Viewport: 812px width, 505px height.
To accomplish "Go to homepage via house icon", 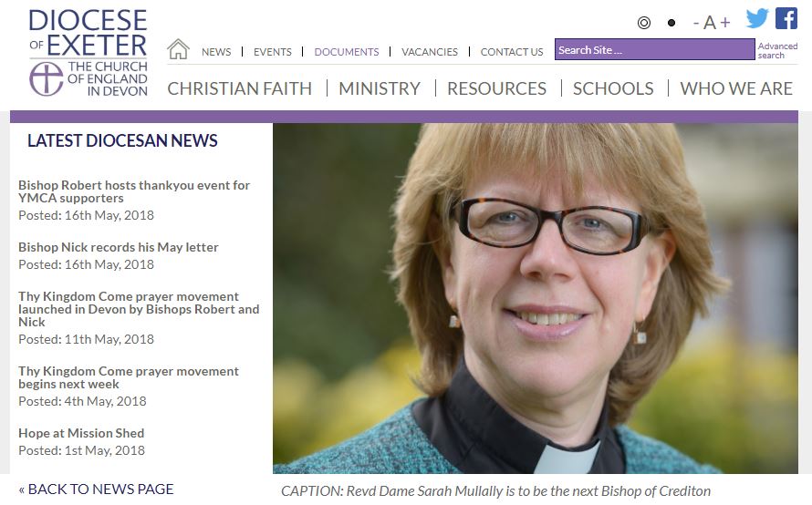I will [178, 49].
